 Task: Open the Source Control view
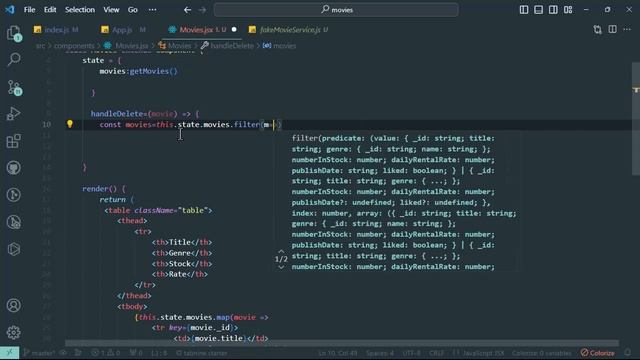coord(14,87)
